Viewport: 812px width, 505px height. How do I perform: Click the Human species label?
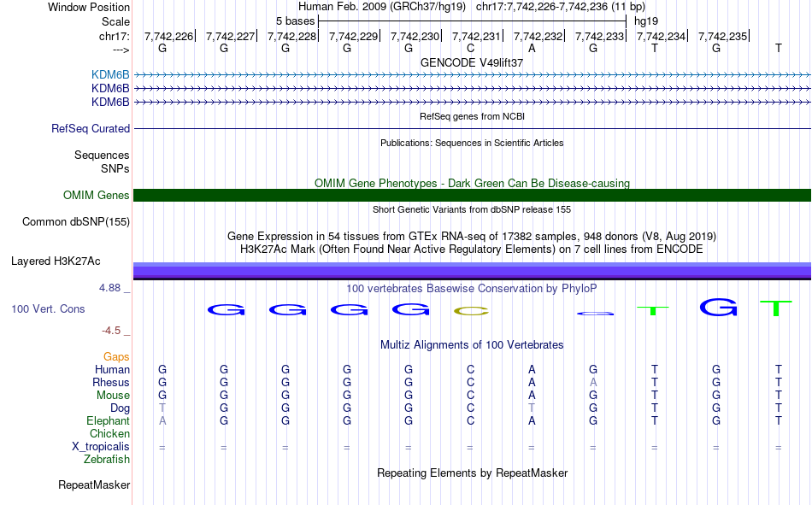112,369
